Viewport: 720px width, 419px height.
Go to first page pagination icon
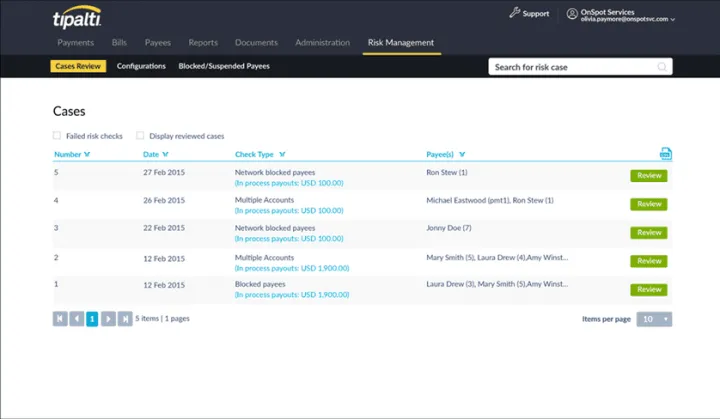[60, 319]
